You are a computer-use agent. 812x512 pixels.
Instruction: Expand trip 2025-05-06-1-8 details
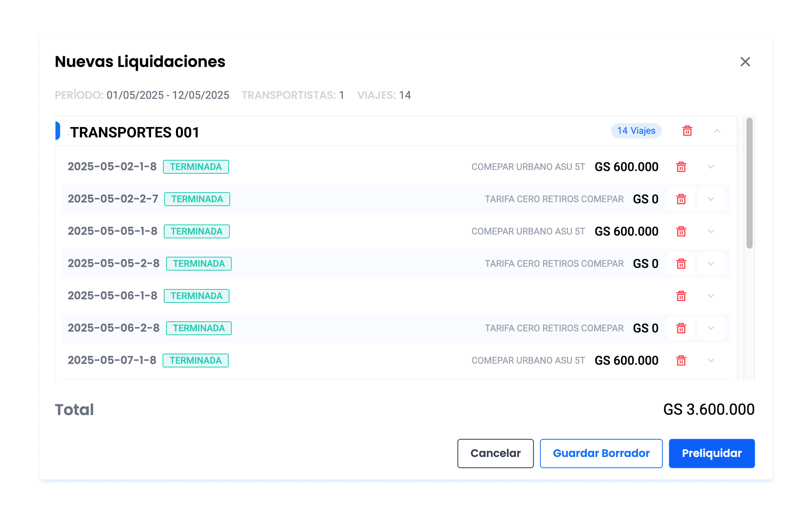coord(710,296)
